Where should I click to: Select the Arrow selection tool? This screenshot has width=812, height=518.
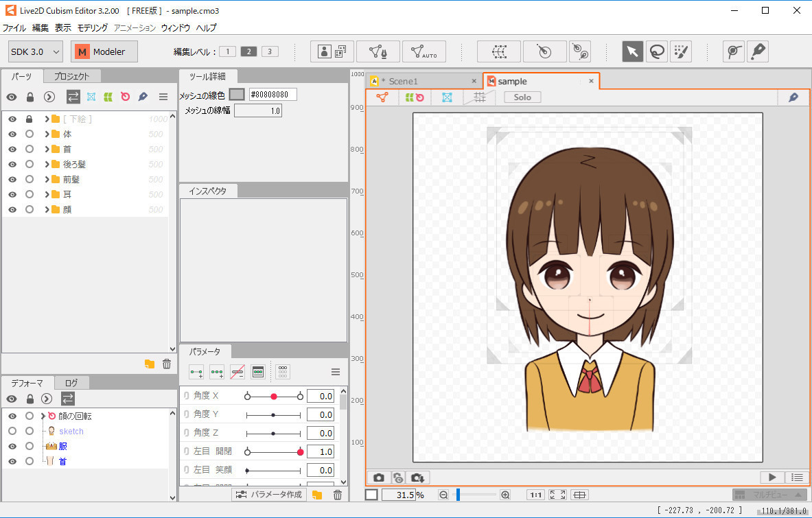(632, 51)
